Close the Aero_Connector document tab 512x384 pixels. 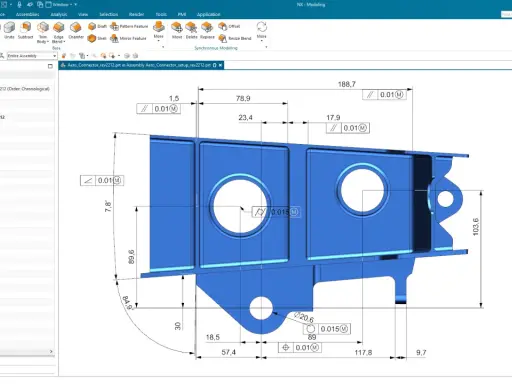[x=220, y=65]
